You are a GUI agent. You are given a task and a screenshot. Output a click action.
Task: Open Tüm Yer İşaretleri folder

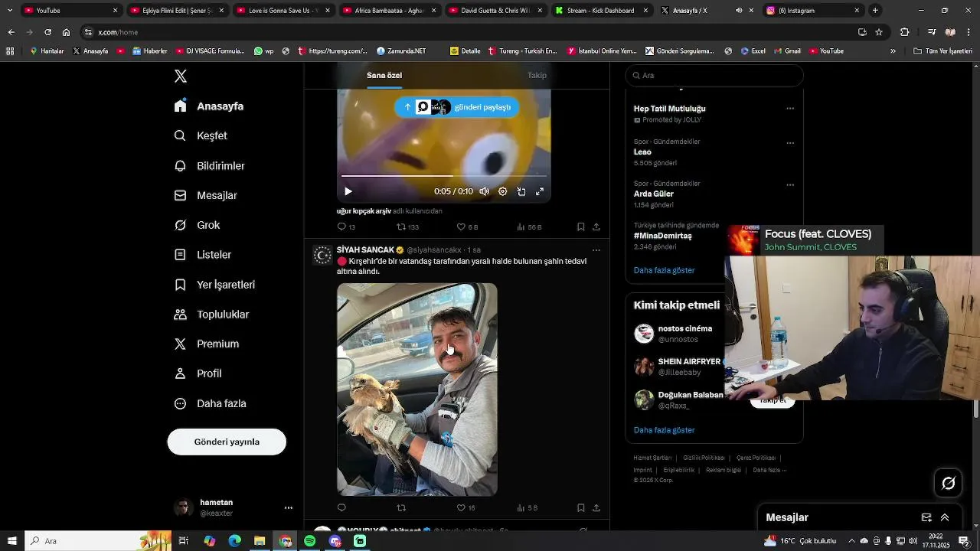click(x=942, y=51)
